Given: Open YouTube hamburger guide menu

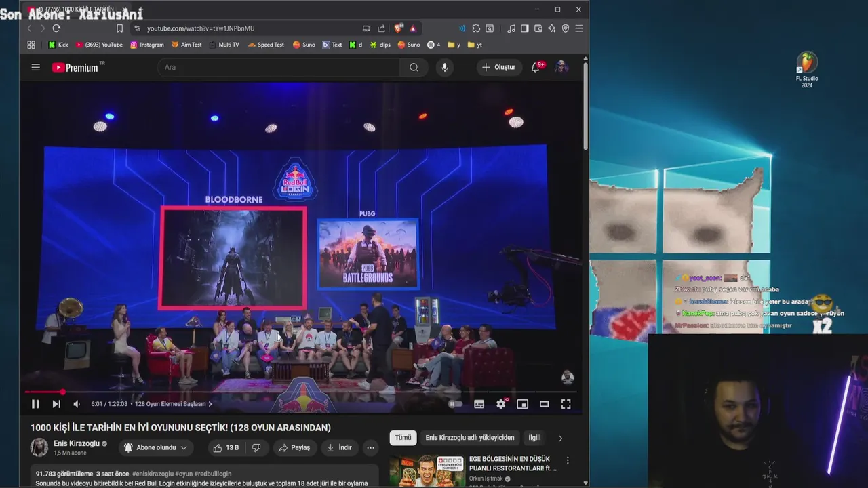Looking at the screenshot, I should pos(35,67).
